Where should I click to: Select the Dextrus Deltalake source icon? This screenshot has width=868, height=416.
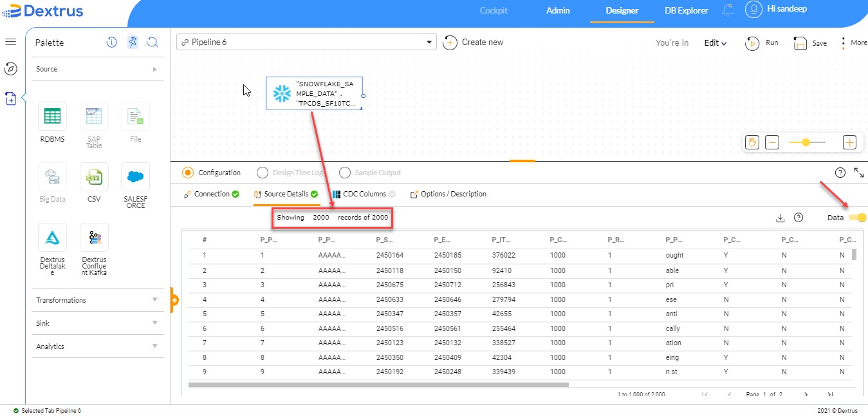[x=52, y=238]
